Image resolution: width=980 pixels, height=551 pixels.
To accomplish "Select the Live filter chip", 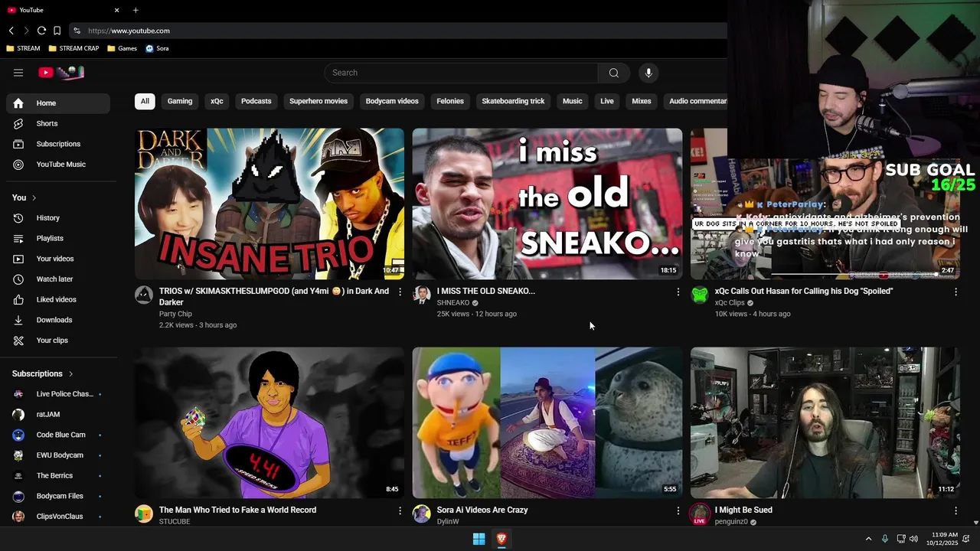I will pyautogui.click(x=607, y=101).
